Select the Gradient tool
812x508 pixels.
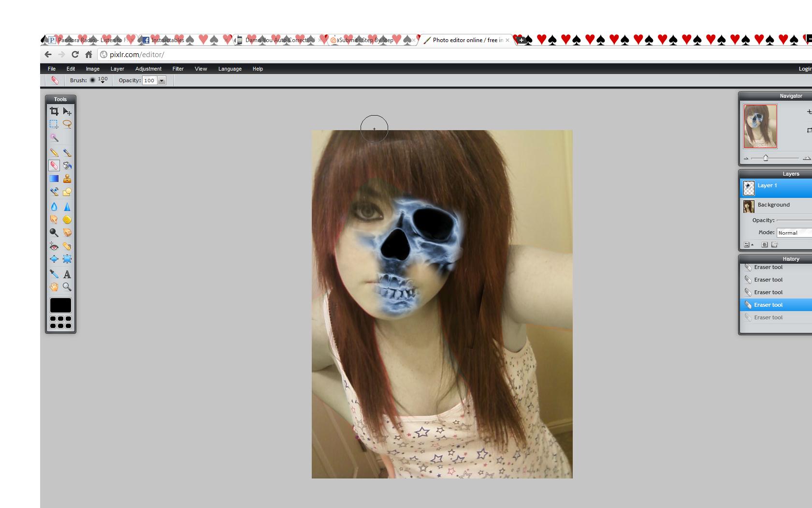coord(54,179)
